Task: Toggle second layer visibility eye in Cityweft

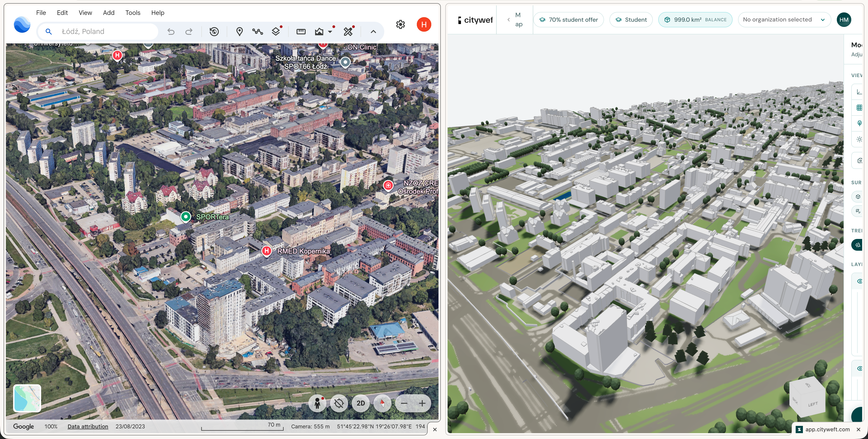Action: pyautogui.click(x=860, y=369)
